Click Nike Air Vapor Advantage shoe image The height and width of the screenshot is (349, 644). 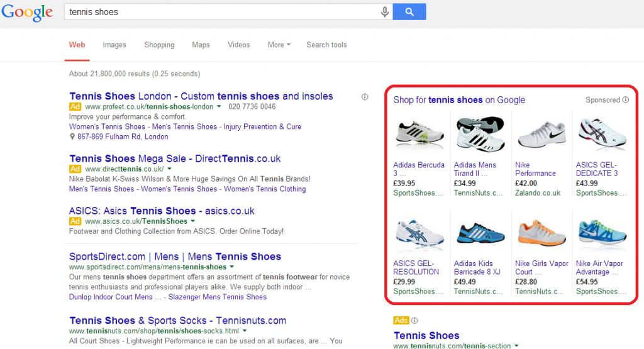pyautogui.click(x=602, y=233)
